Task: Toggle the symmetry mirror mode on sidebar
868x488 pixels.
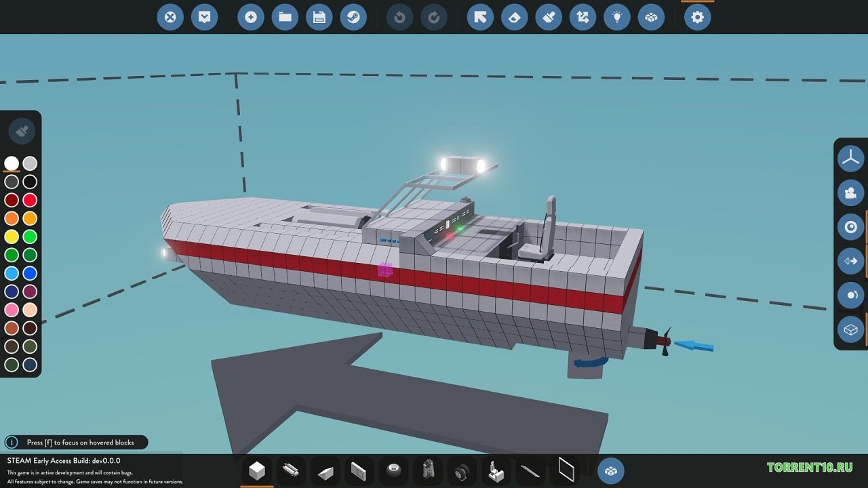Action: [850, 261]
